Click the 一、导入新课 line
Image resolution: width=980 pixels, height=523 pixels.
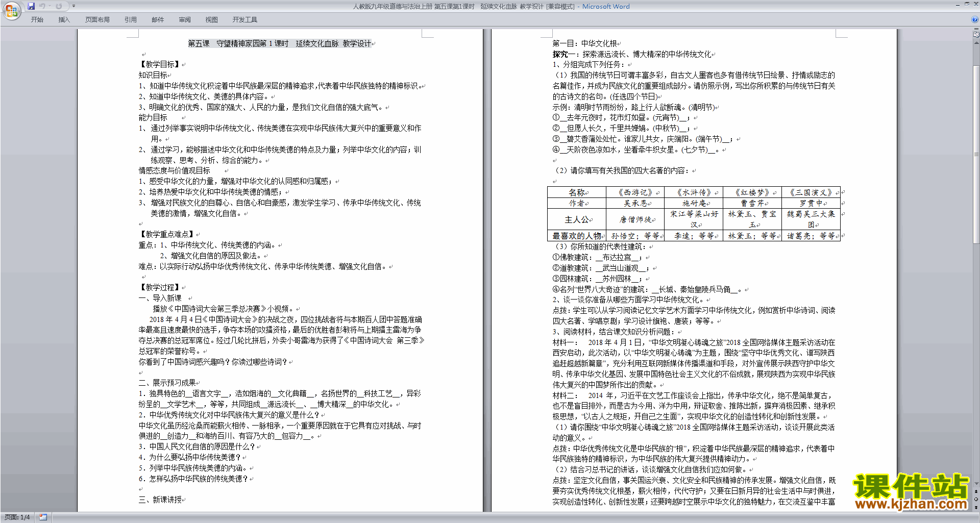[x=160, y=298]
